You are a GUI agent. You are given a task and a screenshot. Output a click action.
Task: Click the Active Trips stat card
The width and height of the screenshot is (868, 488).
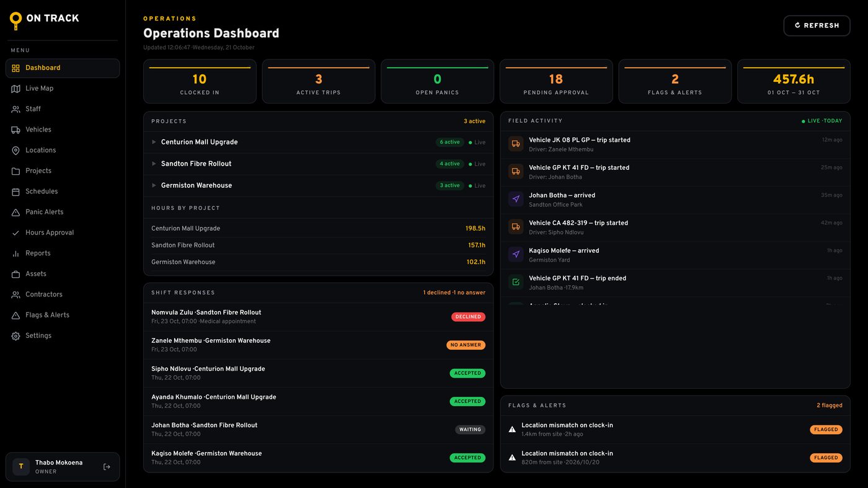point(319,81)
